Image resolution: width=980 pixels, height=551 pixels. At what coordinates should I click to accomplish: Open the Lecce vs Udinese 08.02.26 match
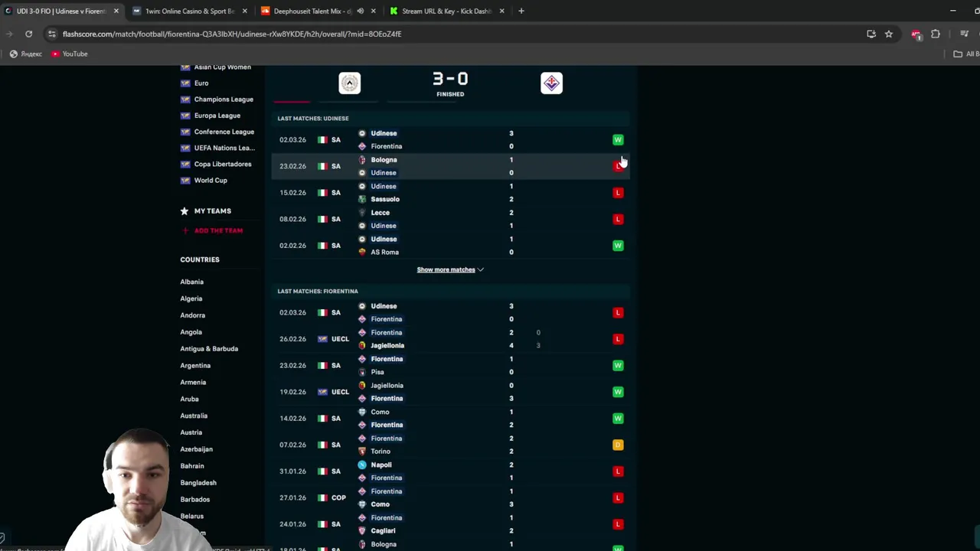(x=450, y=220)
